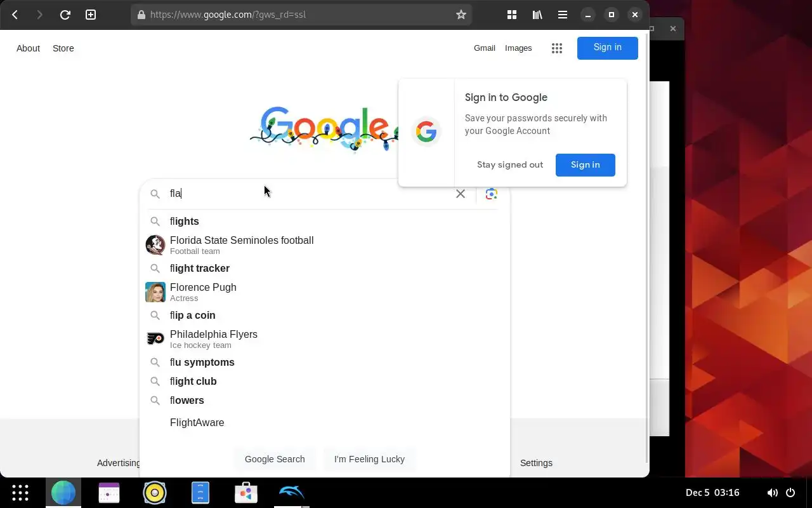Close the background window behind the browser
This screenshot has width=812, height=508.
673,29
